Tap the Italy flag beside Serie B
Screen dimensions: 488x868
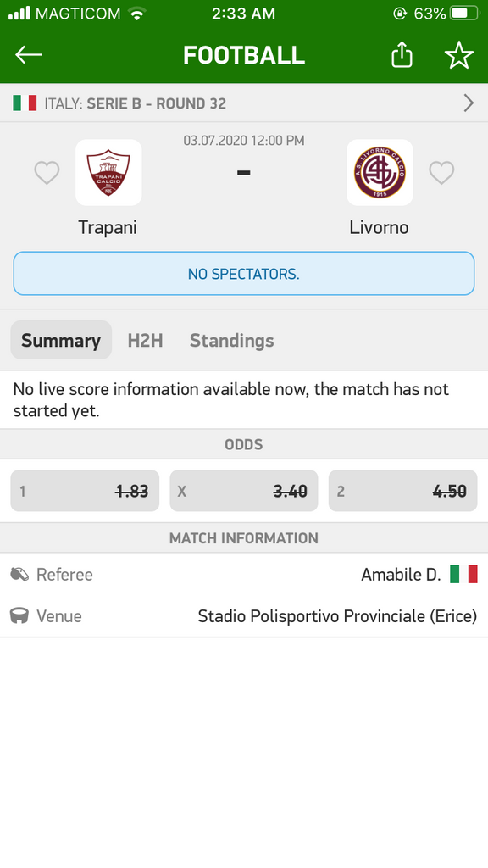(x=25, y=103)
